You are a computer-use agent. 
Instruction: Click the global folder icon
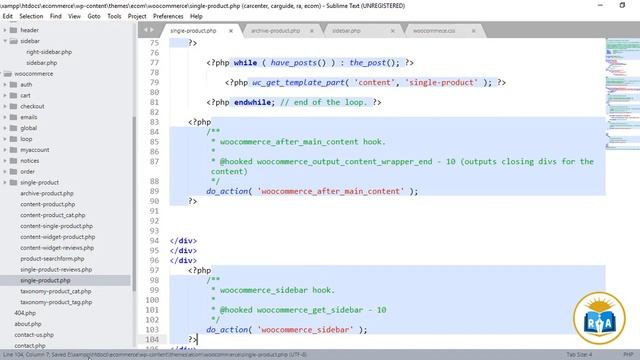point(13,128)
